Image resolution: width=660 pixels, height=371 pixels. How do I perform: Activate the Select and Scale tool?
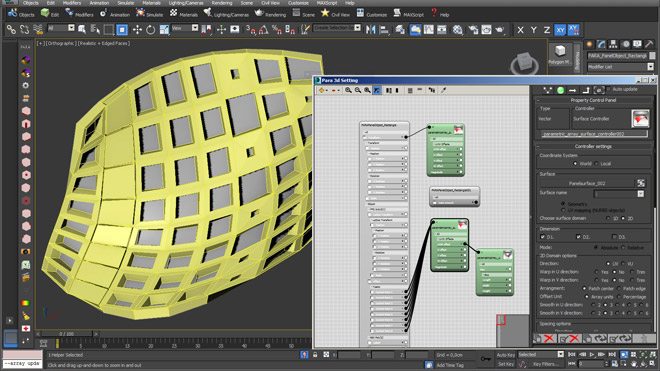164,29
